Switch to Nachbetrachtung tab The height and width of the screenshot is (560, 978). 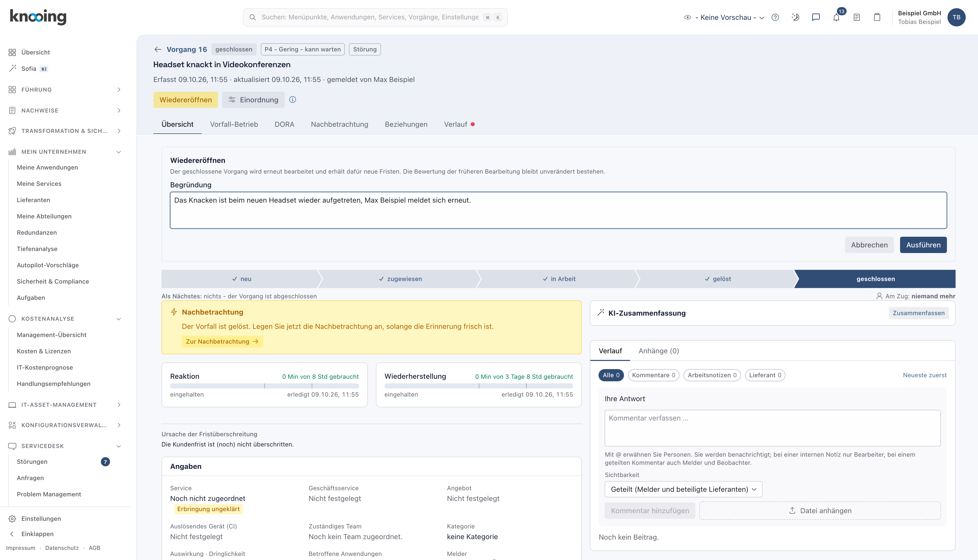pyautogui.click(x=339, y=124)
